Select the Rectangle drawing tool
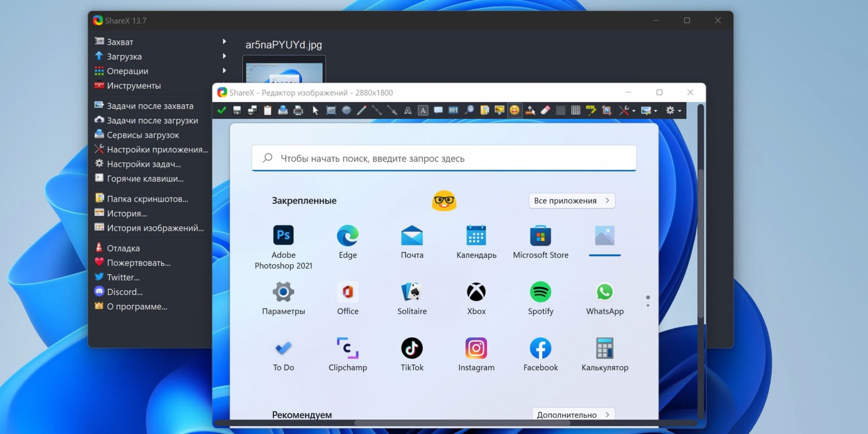This screenshot has height=434, width=868. click(331, 110)
